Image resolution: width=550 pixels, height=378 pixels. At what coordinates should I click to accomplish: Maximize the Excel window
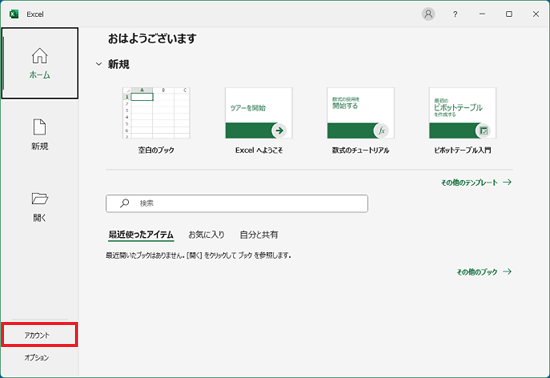pyautogui.click(x=509, y=14)
